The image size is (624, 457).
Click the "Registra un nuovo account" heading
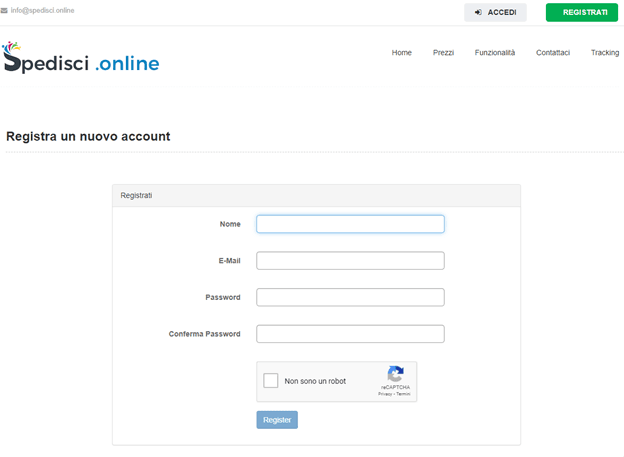coord(88,136)
